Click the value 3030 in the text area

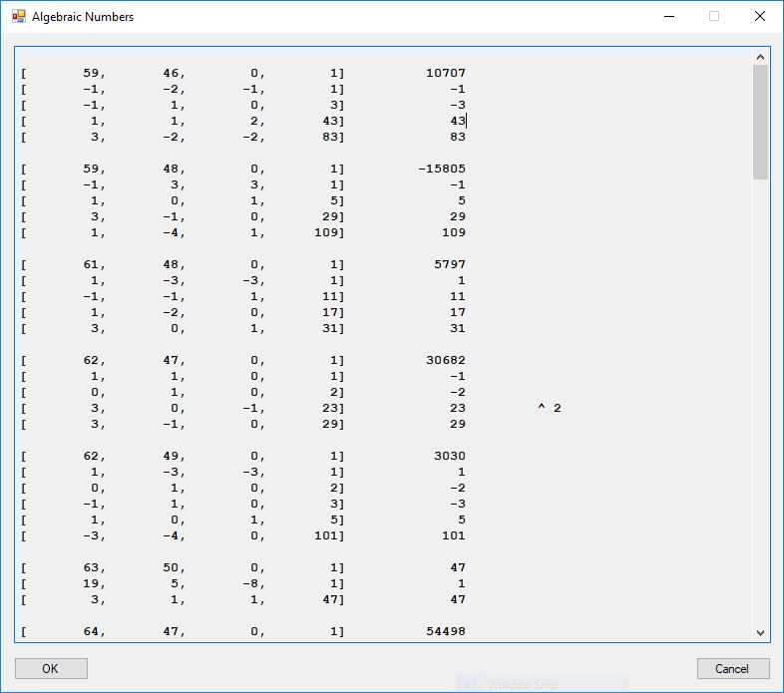tap(449, 456)
